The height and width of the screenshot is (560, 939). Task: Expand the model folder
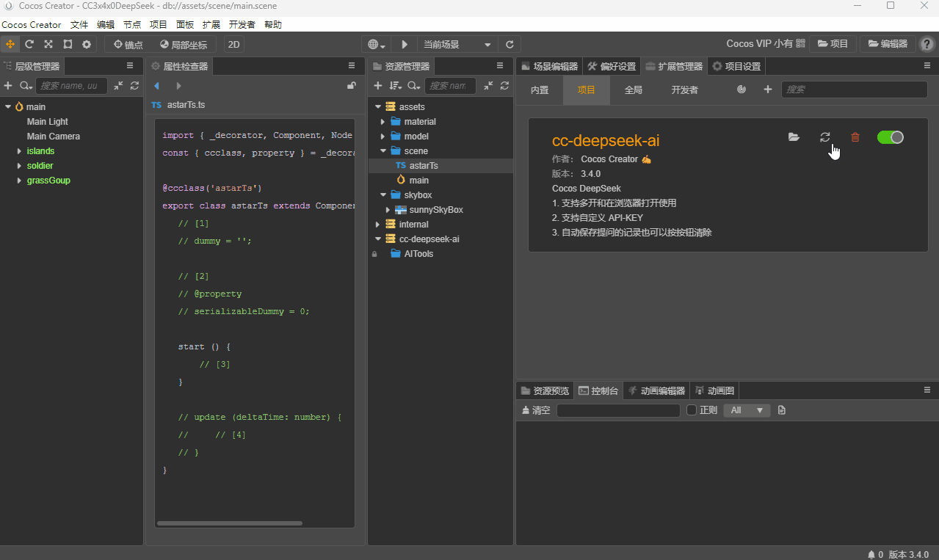point(383,137)
